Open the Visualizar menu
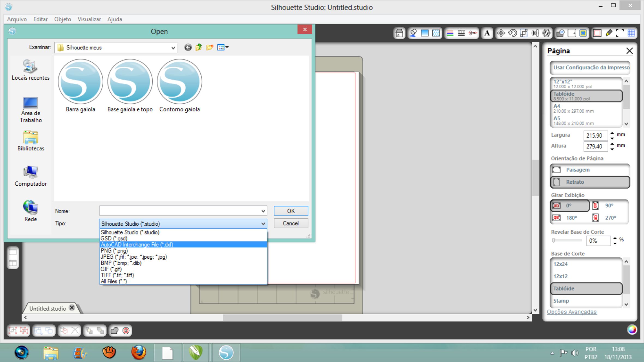The height and width of the screenshot is (362, 644). click(x=89, y=19)
